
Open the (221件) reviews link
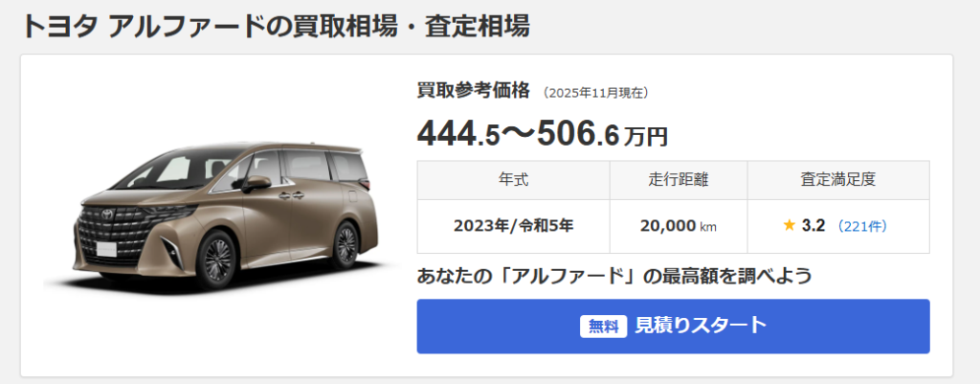pyautogui.click(x=861, y=226)
